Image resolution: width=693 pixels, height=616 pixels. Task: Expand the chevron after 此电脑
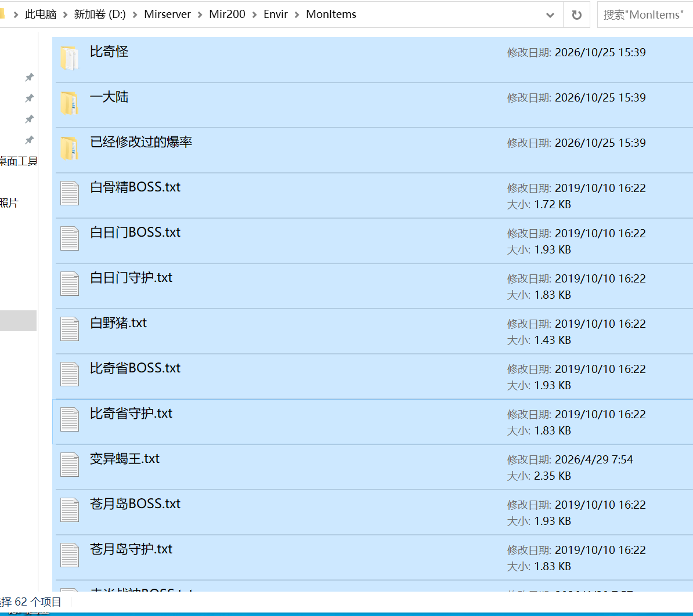pyautogui.click(x=65, y=15)
